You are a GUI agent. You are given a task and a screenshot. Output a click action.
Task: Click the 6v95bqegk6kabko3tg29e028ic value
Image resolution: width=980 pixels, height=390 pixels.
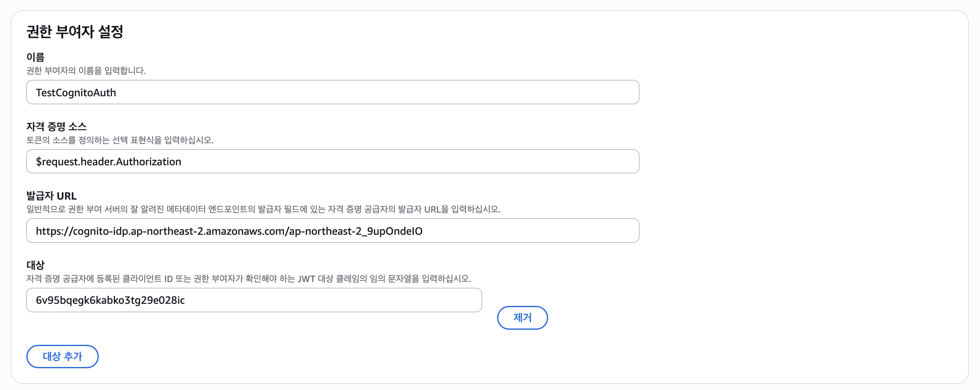click(110, 300)
